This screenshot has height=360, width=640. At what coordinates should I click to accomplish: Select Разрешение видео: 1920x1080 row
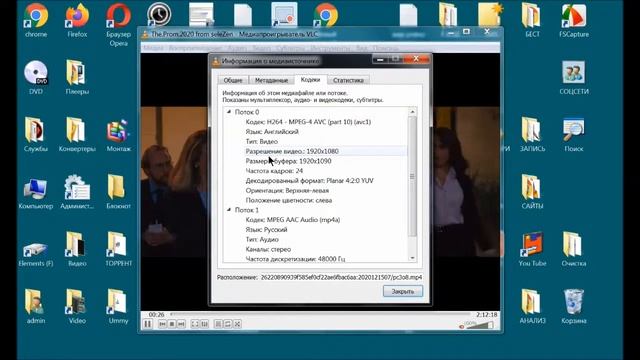[292, 151]
